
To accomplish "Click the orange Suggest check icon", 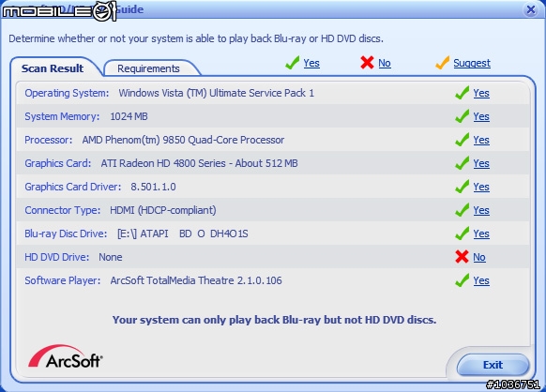I will coord(442,63).
